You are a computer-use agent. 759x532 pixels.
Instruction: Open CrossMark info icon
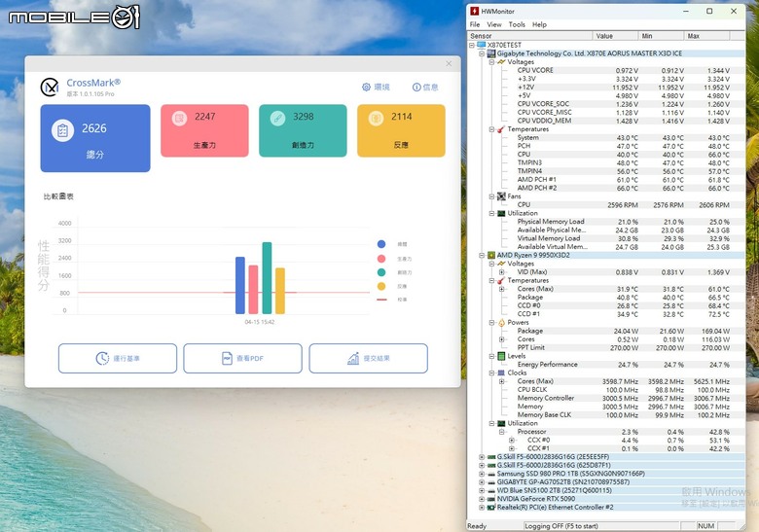[x=416, y=88]
